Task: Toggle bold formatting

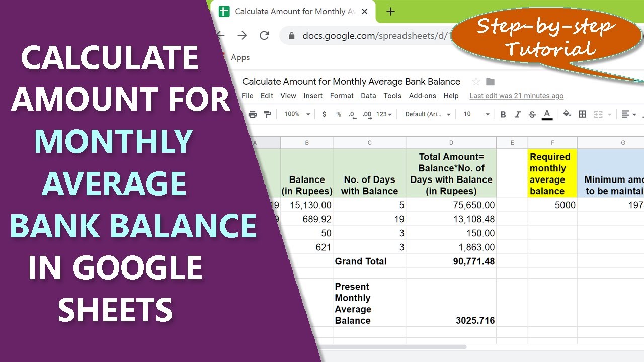Action: tap(503, 114)
